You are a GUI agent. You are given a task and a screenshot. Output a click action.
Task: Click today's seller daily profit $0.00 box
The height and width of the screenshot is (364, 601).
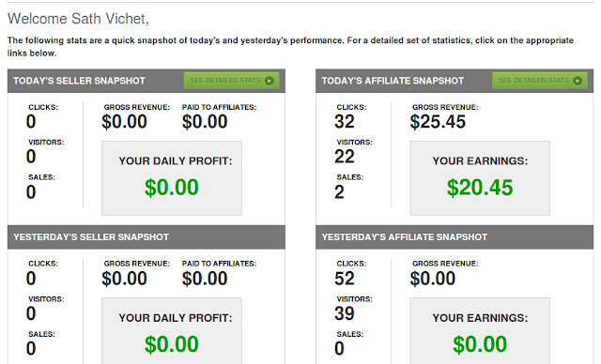point(172,178)
